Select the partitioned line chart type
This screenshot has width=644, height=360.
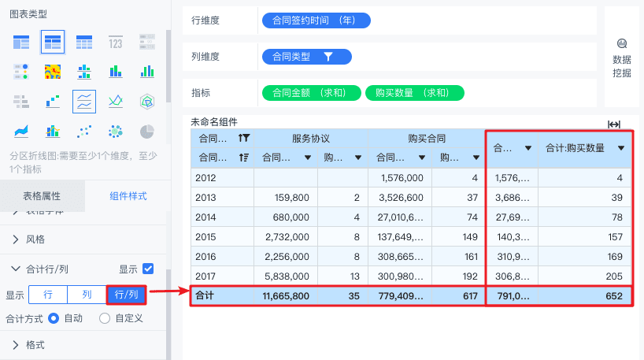(x=84, y=102)
